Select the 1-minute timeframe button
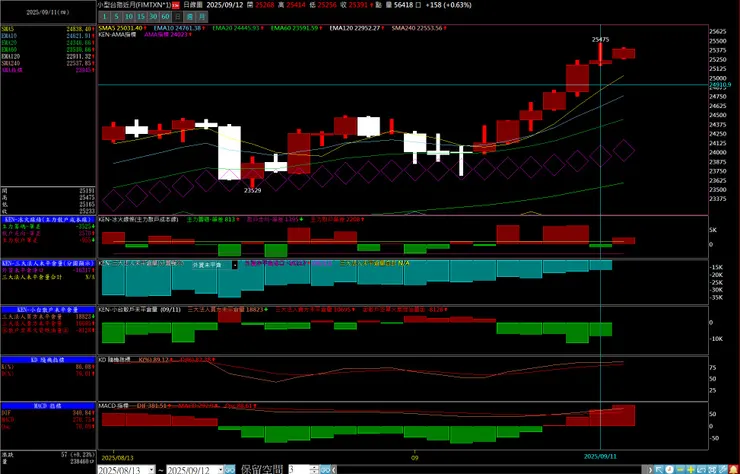 pyautogui.click(x=104, y=17)
